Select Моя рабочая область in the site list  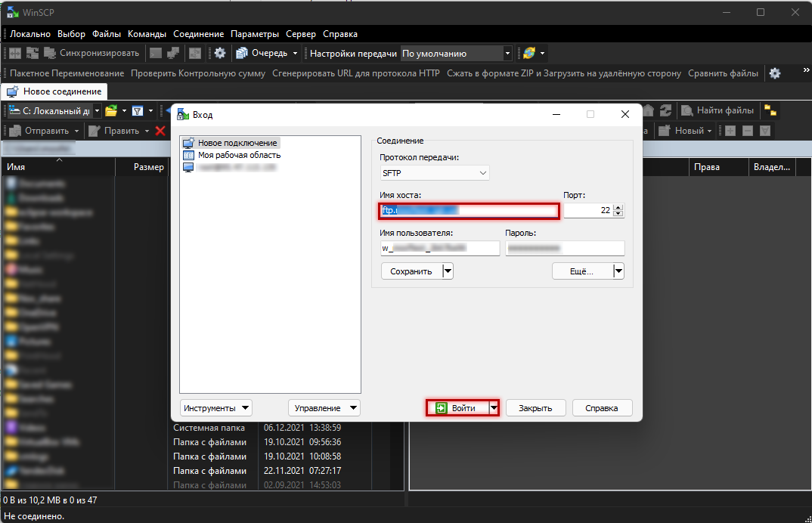pyautogui.click(x=233, y=155)
